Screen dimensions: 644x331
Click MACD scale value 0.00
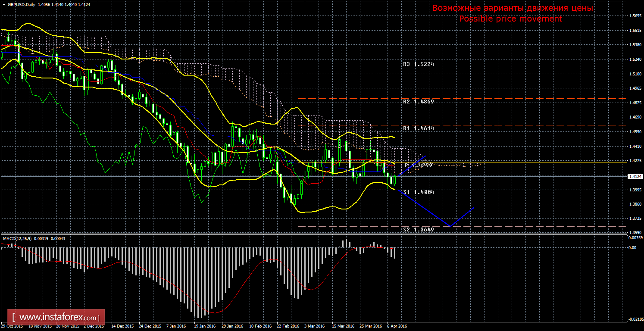click(632, 248)
